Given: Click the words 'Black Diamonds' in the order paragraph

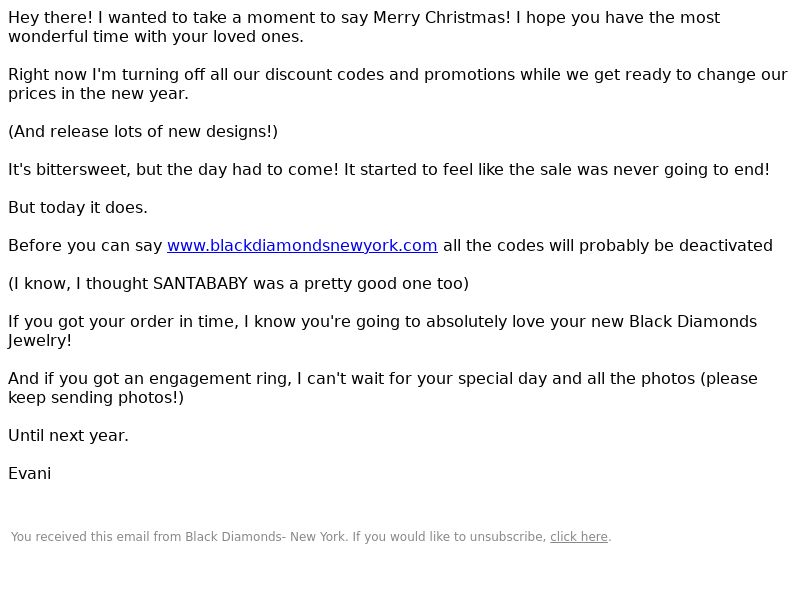Looking at the screenshot, I should point(693,322).
